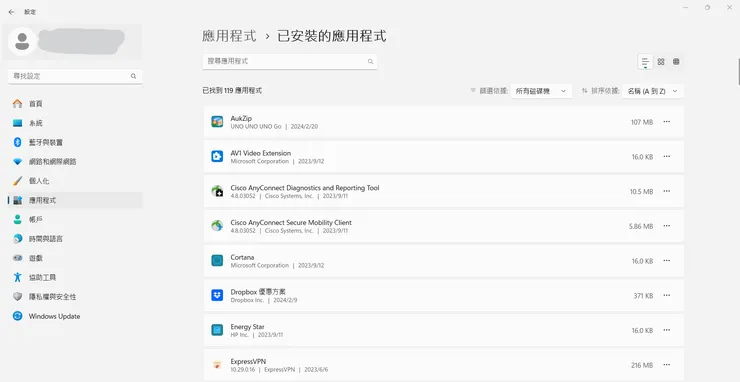Open more options for AukZip
This screenshot has width=740, height=382.
(666, 122)
